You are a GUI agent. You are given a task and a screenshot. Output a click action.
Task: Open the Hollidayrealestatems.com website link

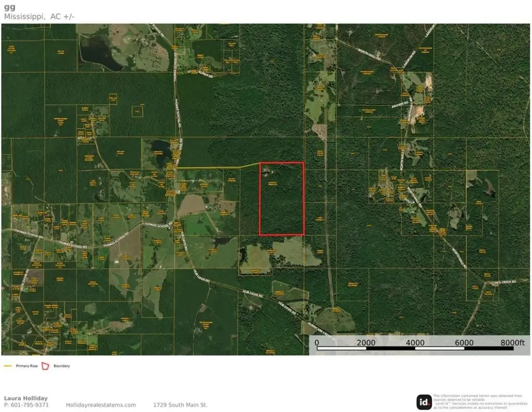[x=101, y=405]
